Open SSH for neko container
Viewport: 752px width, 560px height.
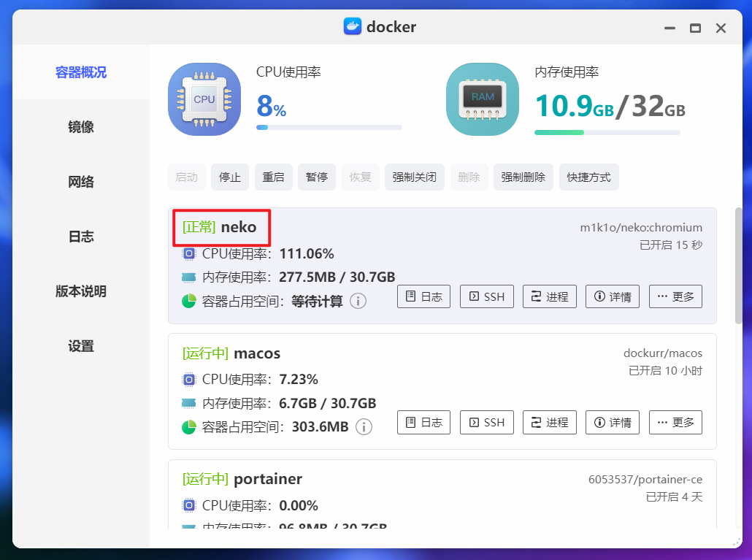click(x=487, y=296)
